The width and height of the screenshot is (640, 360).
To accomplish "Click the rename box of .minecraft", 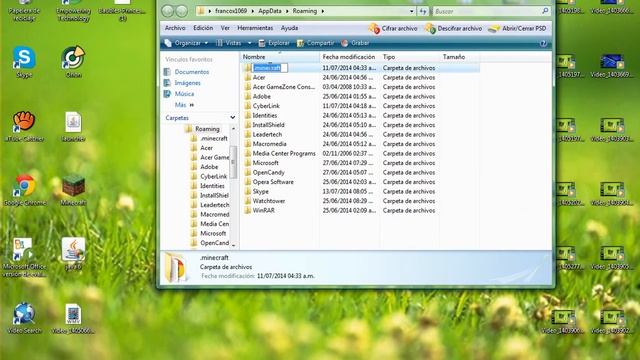I will (x=270, y=68).
